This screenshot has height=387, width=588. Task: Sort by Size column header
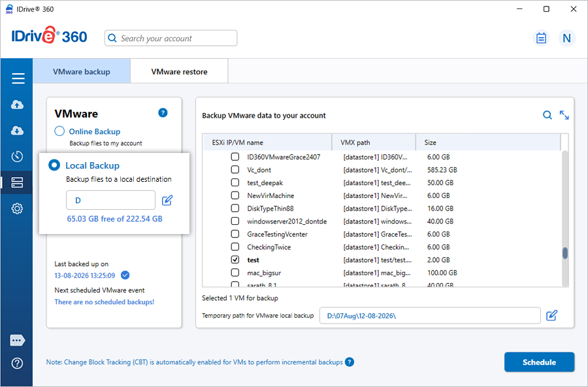point(488,143)
